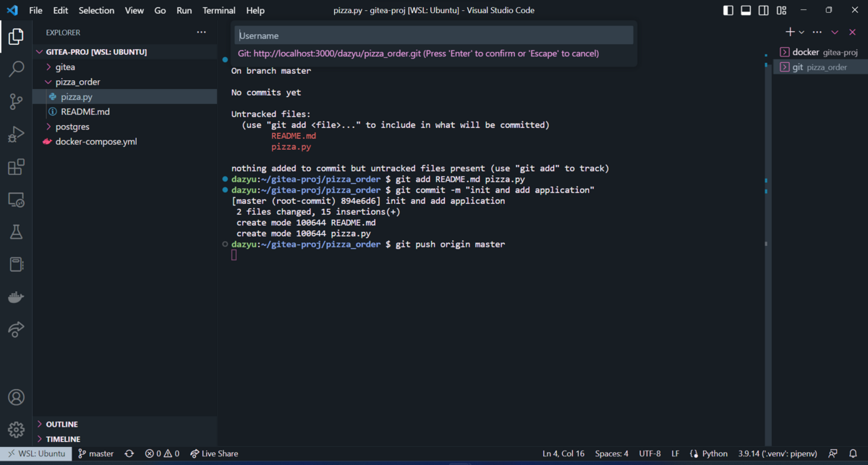Screen dimensions: 868x465
Task: Expand the OUTLINE section
Action: 125,424
